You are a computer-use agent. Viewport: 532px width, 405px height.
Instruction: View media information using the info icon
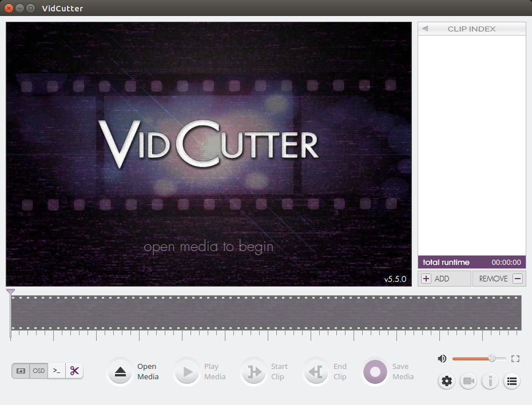[x=490, y=381]
